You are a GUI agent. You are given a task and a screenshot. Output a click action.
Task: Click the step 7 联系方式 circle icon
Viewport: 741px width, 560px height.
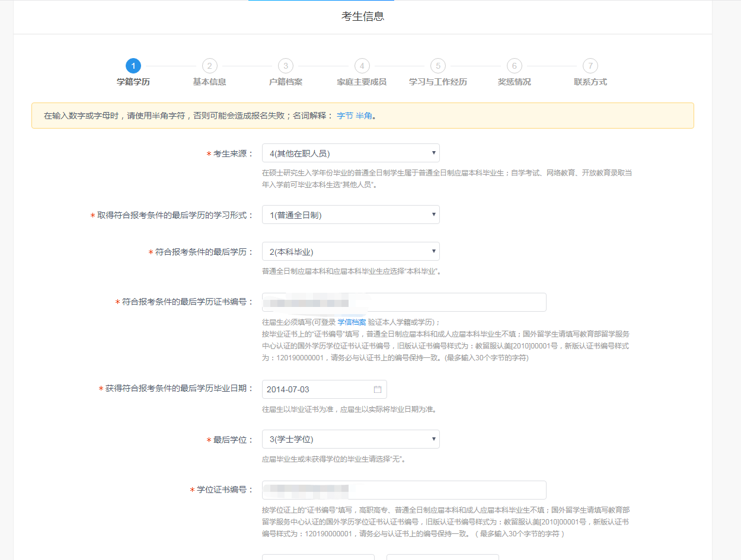coord(590,66)
